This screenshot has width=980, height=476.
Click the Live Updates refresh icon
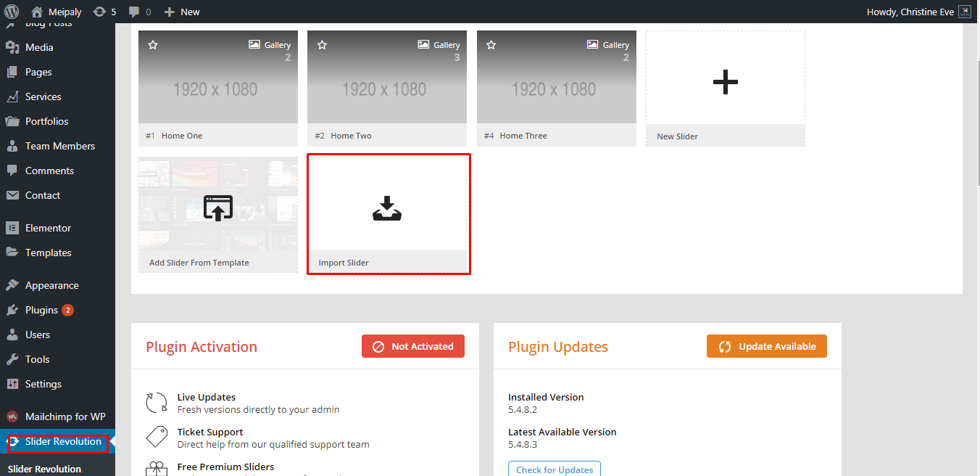pos(157,403)
